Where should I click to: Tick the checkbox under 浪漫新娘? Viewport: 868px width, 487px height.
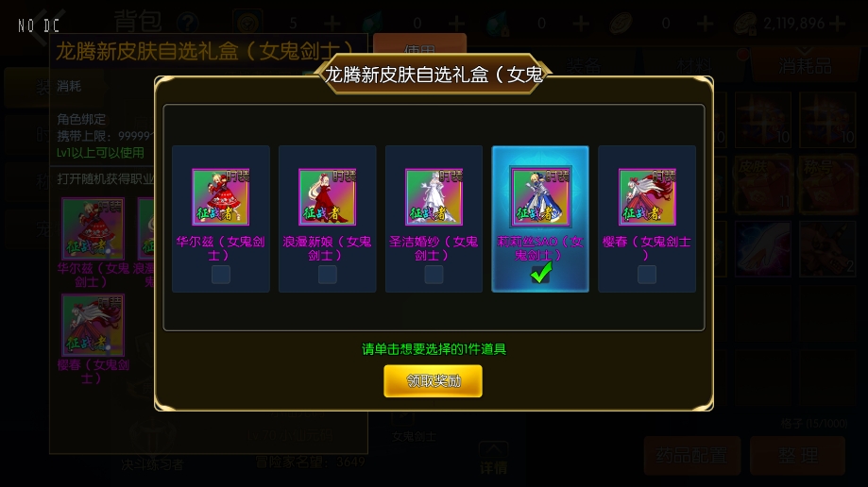pyautogui.click(x=327, y=275)
